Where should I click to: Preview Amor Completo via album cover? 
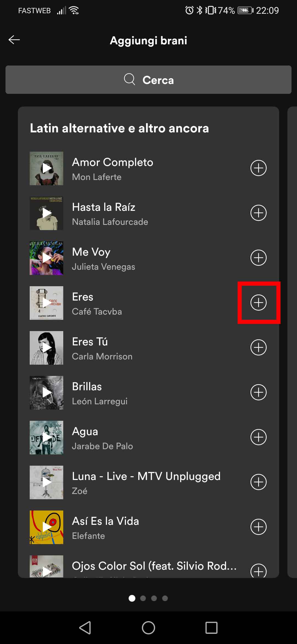(x=46, y=168)
